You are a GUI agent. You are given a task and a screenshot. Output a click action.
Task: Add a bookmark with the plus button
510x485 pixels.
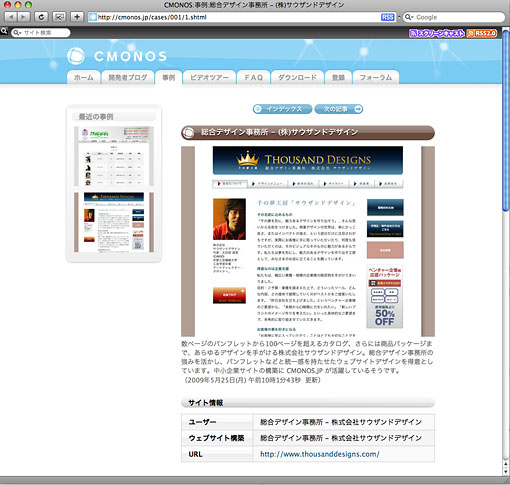pyautogui.click(x=77, y=17)
